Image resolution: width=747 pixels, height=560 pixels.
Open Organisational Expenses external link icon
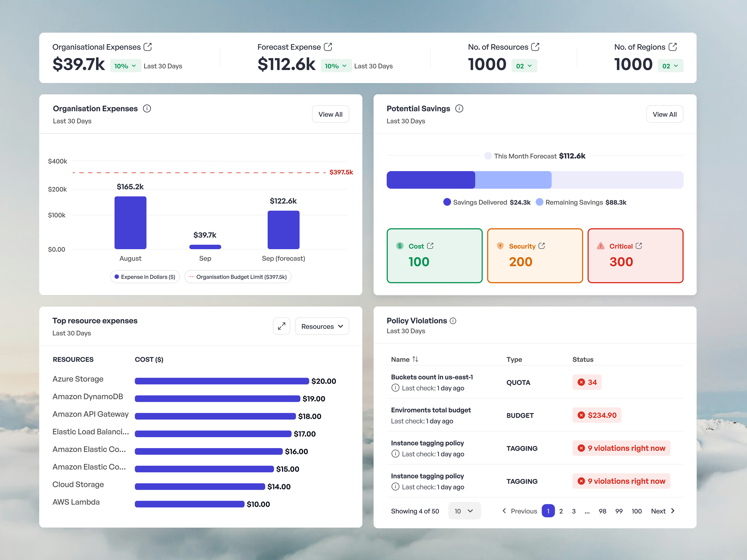coord(148,47)
